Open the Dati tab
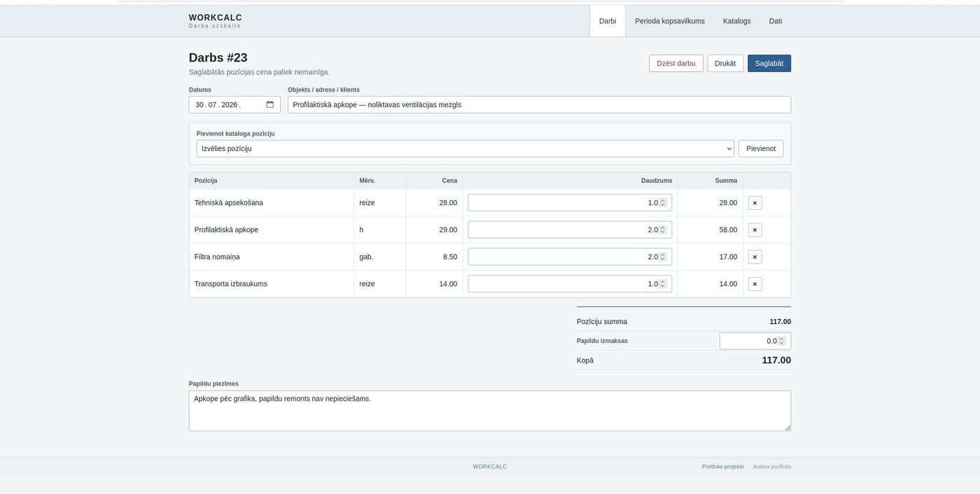The height and width of the screenshot is (494, 980). (776, 21)
